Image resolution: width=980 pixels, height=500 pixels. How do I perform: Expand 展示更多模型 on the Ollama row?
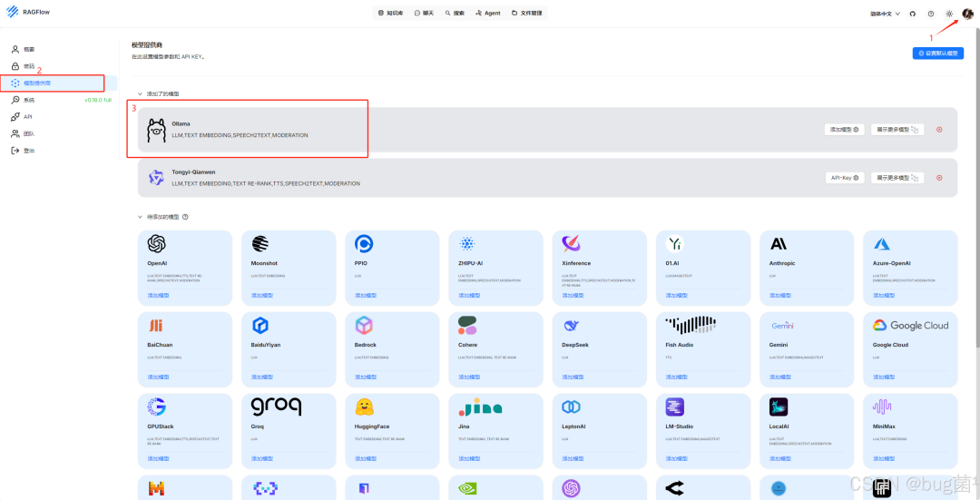tap(897, 130)
